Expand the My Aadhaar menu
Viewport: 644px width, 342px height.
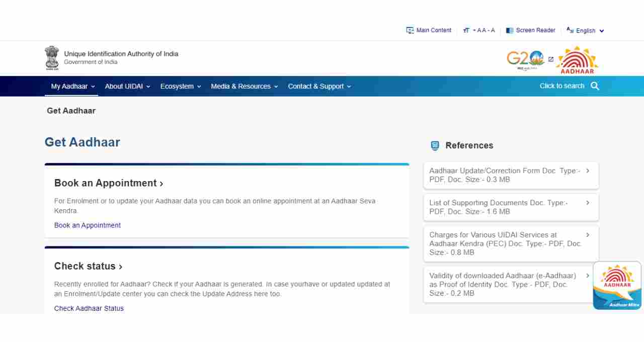tap(73, 87)
